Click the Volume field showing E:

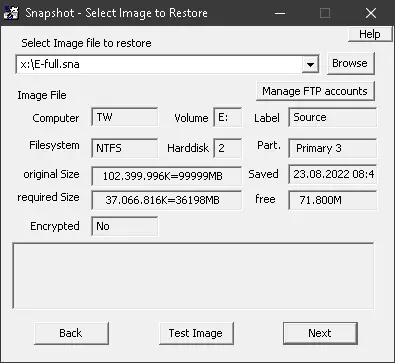228,117
